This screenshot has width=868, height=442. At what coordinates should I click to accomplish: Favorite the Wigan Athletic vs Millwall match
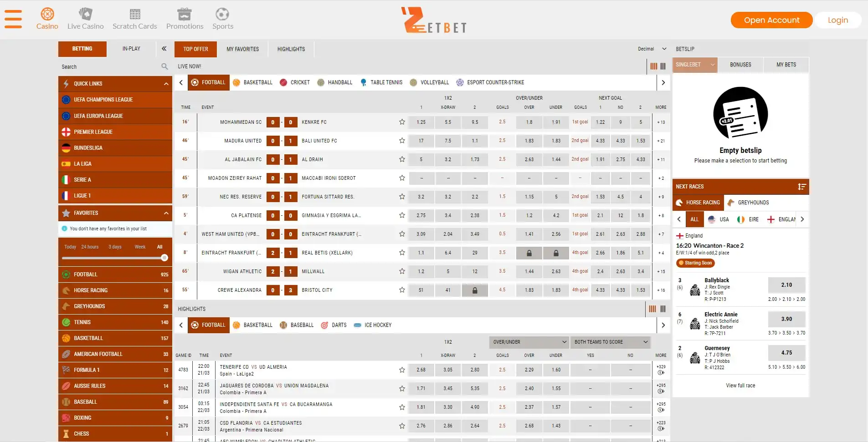(x=402, y=271)
